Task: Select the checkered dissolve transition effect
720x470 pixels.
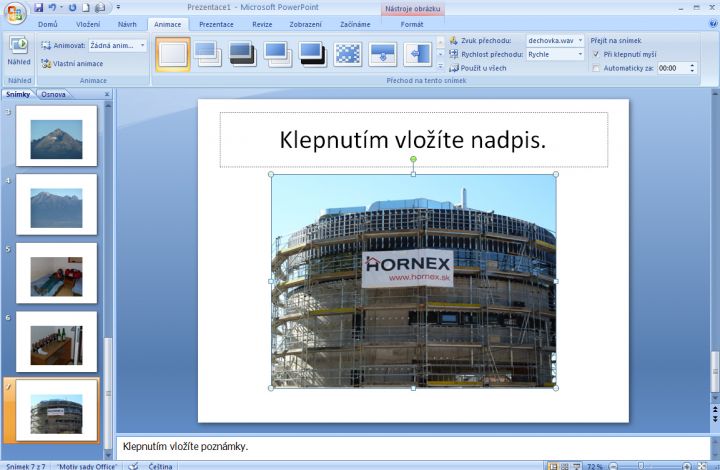Action: pyautogui.click(x=348, y=54)
